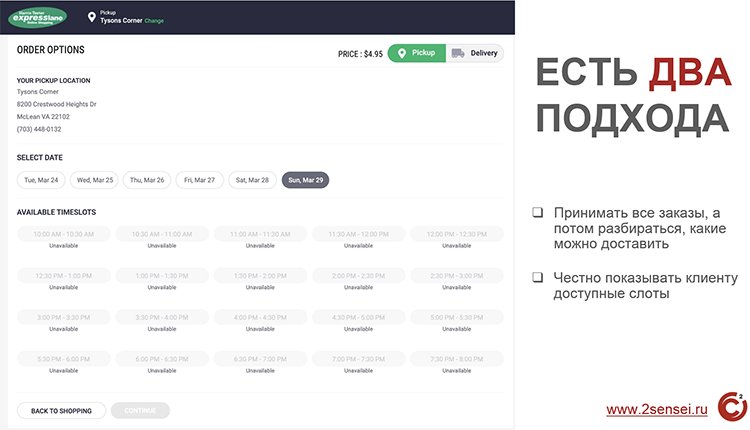
Task: Click the 'SELECT DATE' label
Action: (40, 157)
